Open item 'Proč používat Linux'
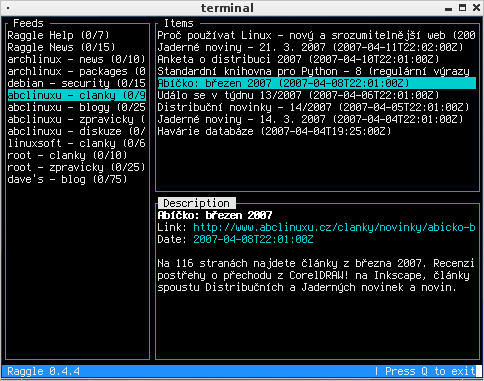 (316, 35)
